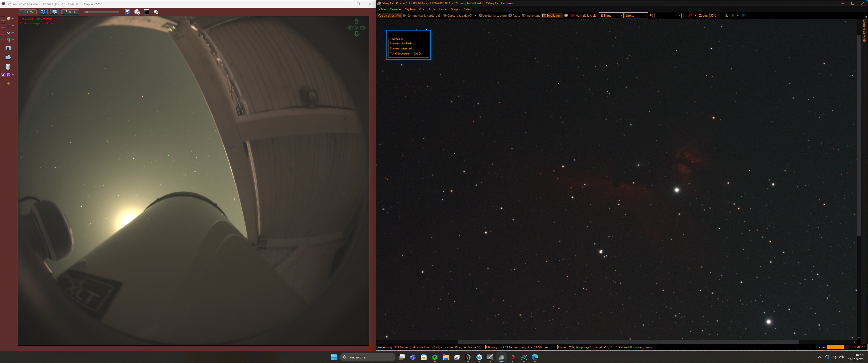Expand the scissors options dropdown arrow
This screenshot has height=363, width=868.
point(13,26)
